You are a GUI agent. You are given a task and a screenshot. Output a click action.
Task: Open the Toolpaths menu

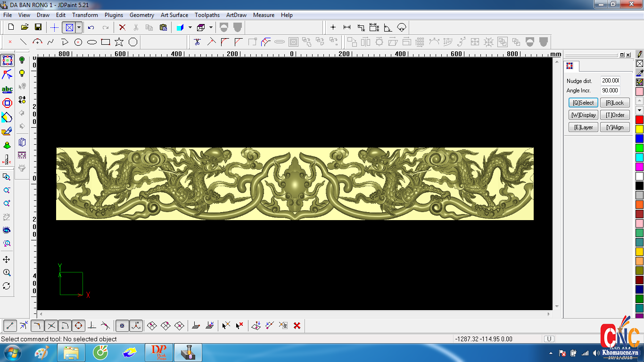tap(207, 15)
